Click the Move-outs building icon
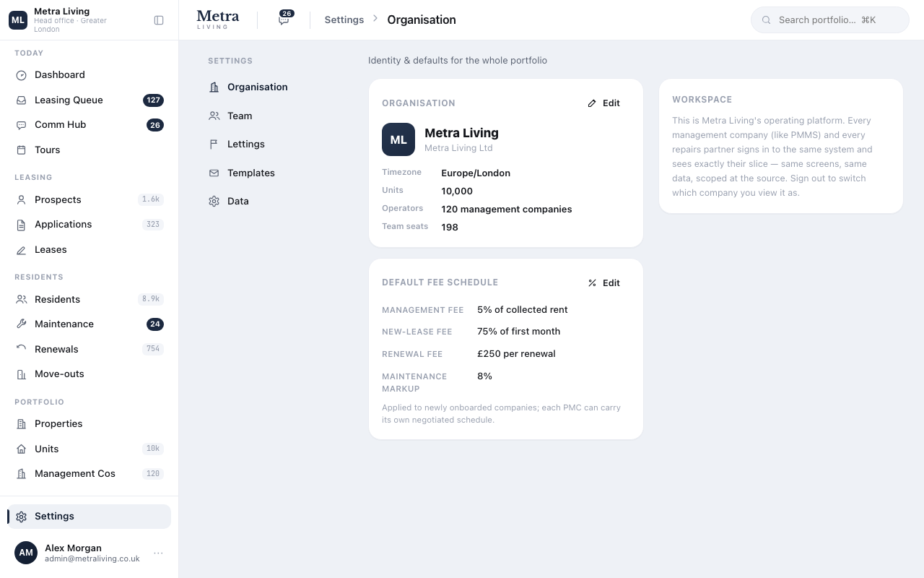Image resolution: width=924 pixels, height=578 pixels. pos(21,374)
